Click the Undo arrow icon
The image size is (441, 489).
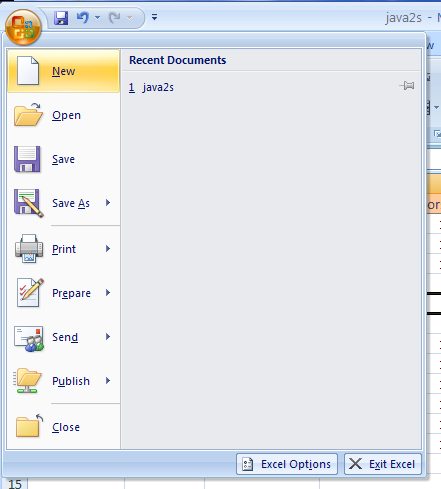pos(83,17)
